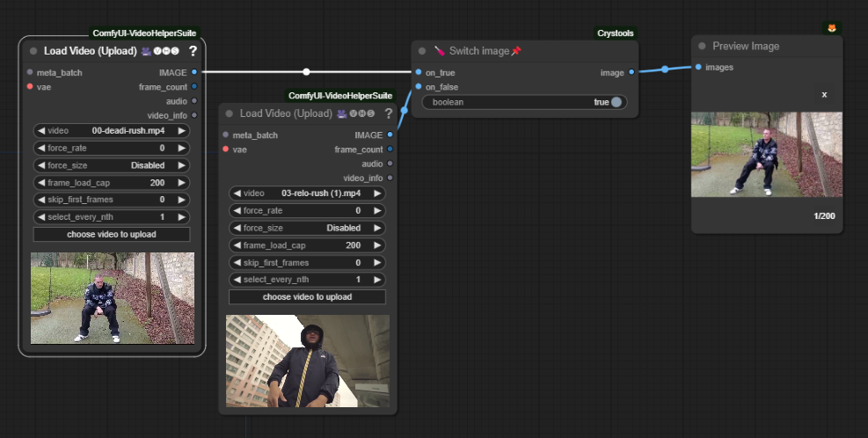Click the Switch image node title
868x438 pixels.
pos(479,51)
